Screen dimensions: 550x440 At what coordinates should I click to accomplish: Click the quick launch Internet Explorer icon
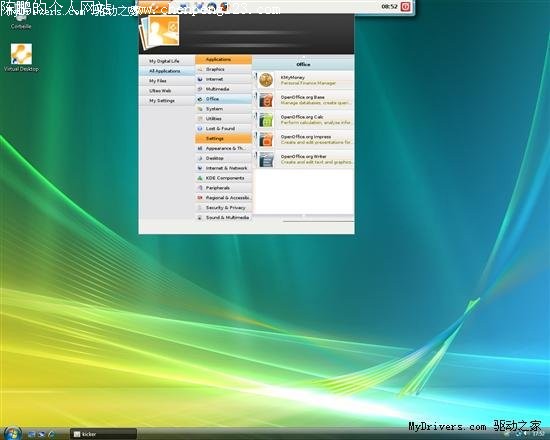52,434
